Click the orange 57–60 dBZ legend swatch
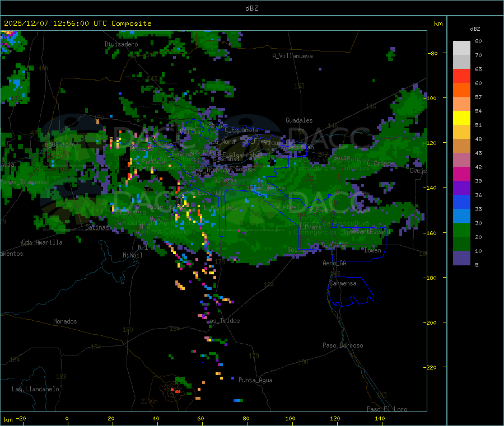This screenshot has width=504, height=426. coord(461,90)
